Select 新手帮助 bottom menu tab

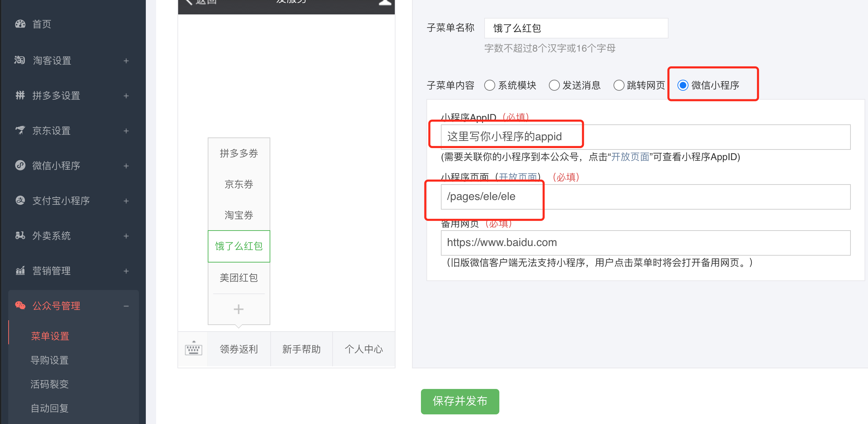[301, 349]
